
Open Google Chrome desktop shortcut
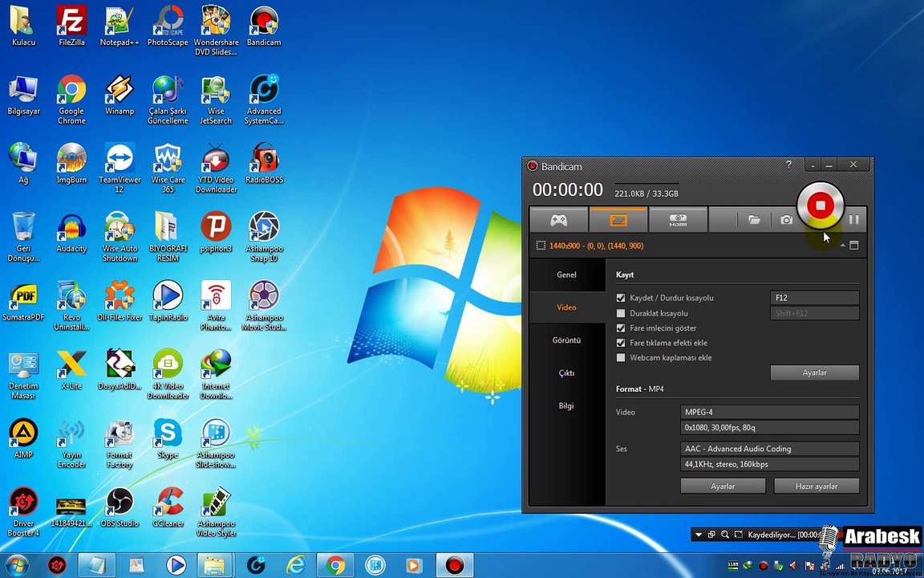point(71,99)
